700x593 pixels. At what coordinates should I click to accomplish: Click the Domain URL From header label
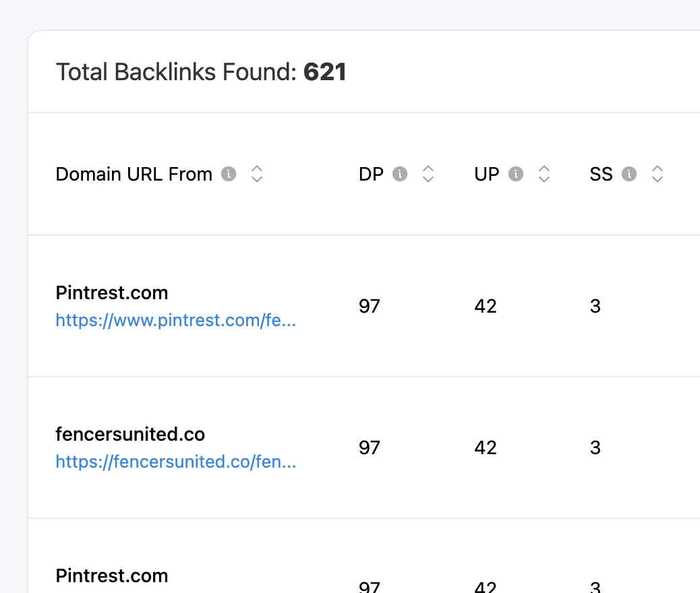tap(134, 174)
